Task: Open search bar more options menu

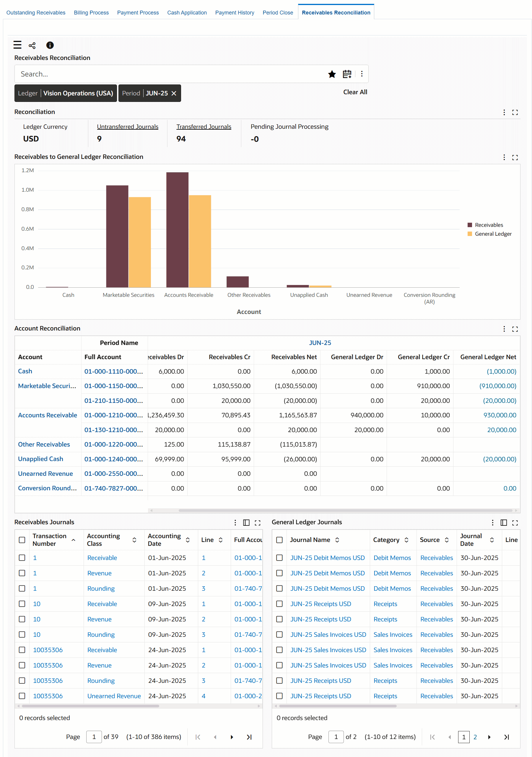Action: [x=362, y=74]
